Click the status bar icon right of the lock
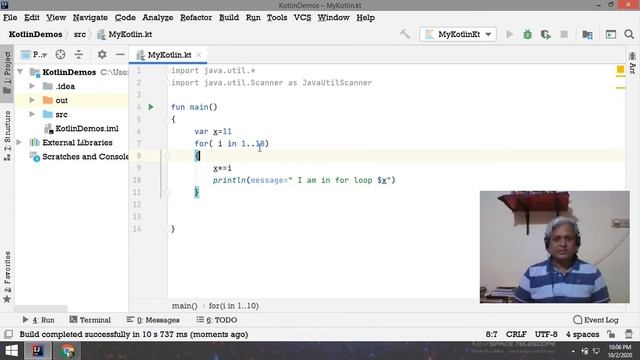The width and height of the screenshot is (640, 360). tap(629, 334)
